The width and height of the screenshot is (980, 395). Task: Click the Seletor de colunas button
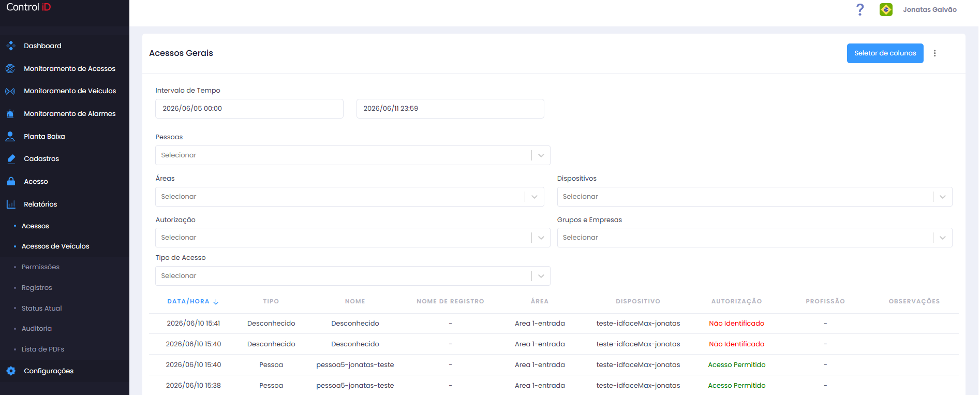pyautogui.click(x=885, y=53)
